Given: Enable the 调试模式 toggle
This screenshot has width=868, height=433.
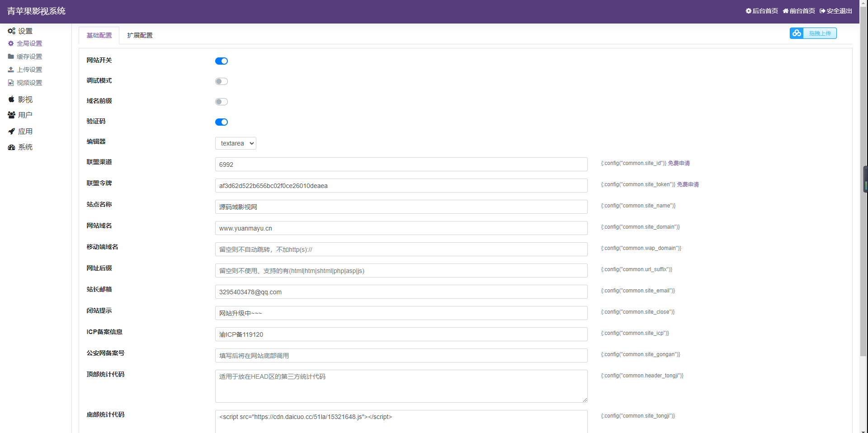Looking at the screenshot, I should [x=222, y=81].
